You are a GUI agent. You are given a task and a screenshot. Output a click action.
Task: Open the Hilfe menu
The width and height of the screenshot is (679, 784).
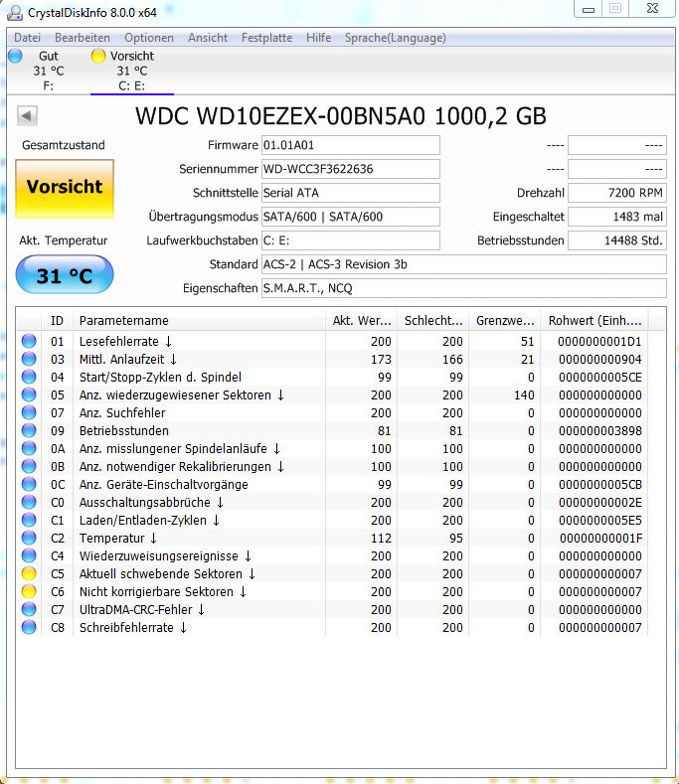pyautogui.click(x=318, y=38)
